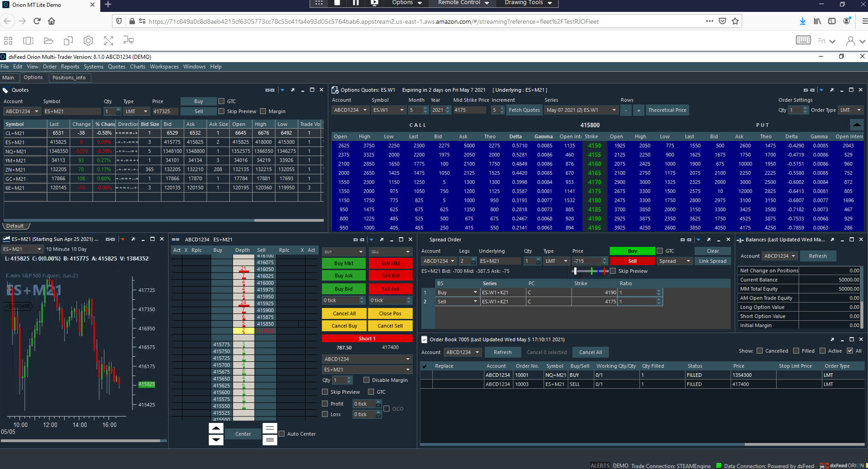The width and height of the screenshot is (868, 469).
Task: Switch to the Options tab
Action: point(33,78)
